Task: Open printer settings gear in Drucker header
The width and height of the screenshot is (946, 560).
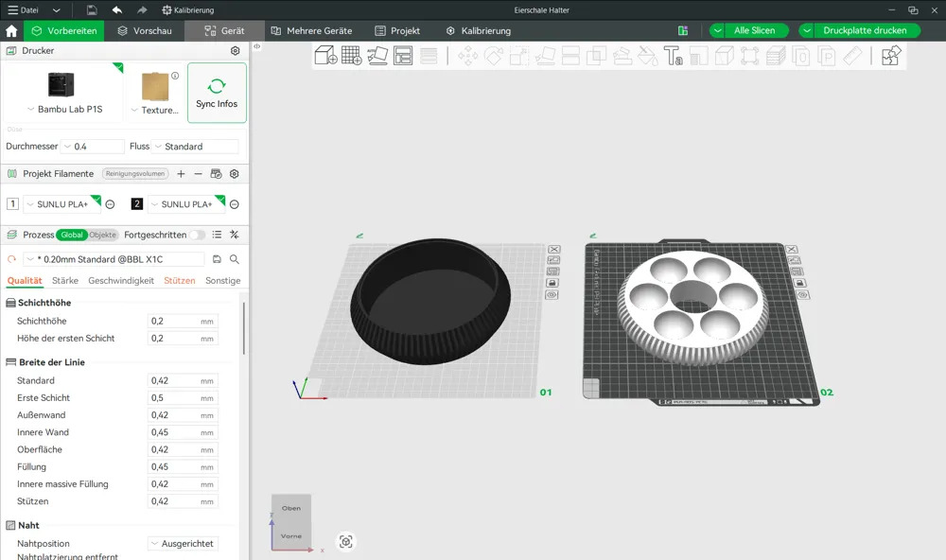Action: coord(236,51)
